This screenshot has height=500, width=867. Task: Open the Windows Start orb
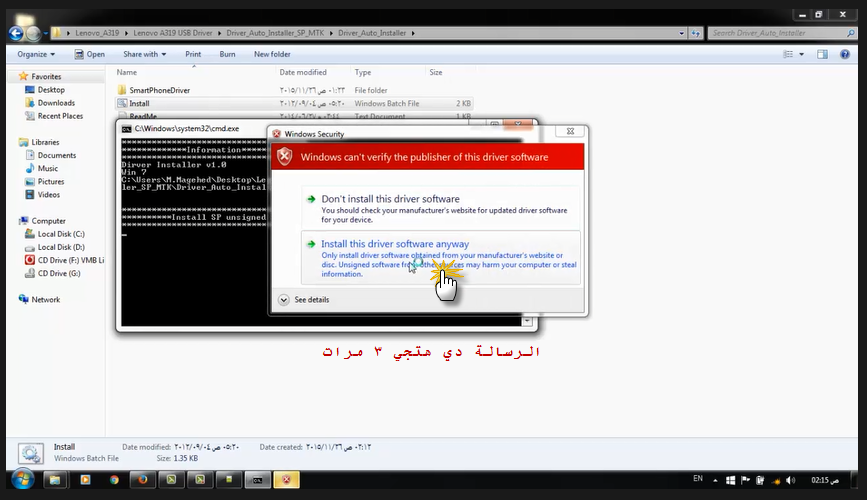click(23, 480)
